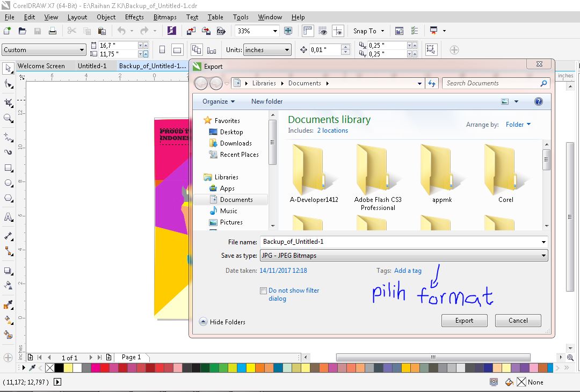Switch to the Untitled-1 tab
The image size is (580, 392).
click(91, 66)
